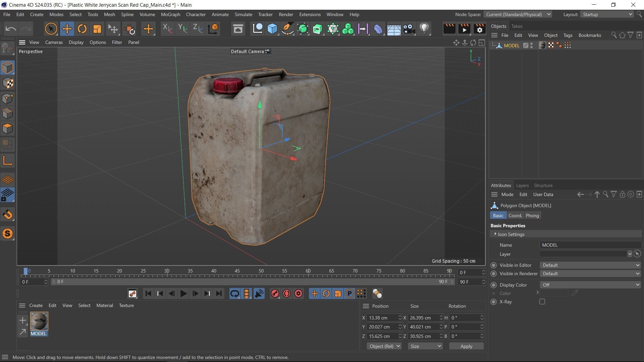The width and height of the screenshot is (644, 362).
Task: Switch to the Coord. tab
Action: 515,216
